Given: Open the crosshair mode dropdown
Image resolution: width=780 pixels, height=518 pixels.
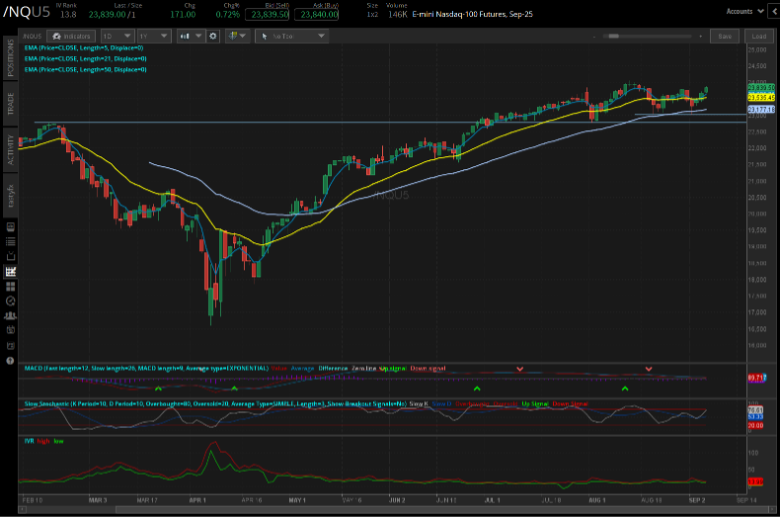Looking at the screenshot, I should click(237, 36).
